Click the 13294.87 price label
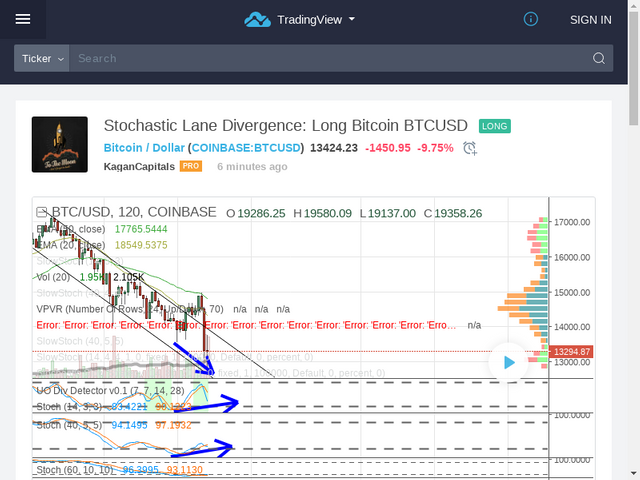The image size is (640, 480). (x=571, y=351)
